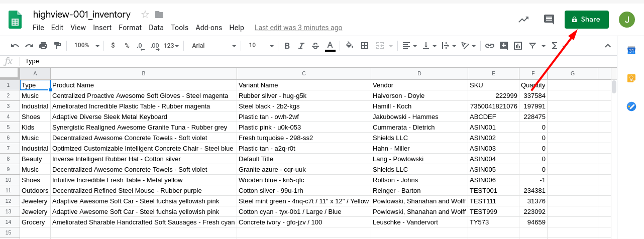Viewport: 644px width, 239px height.
Task: Open the zoom level 100% dropdown
Action: 86,46
